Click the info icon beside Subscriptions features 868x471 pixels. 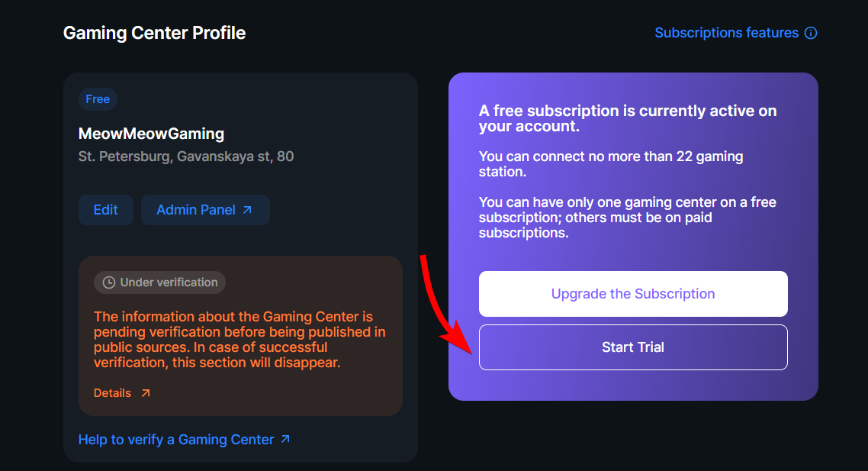[x=811, y=34]
